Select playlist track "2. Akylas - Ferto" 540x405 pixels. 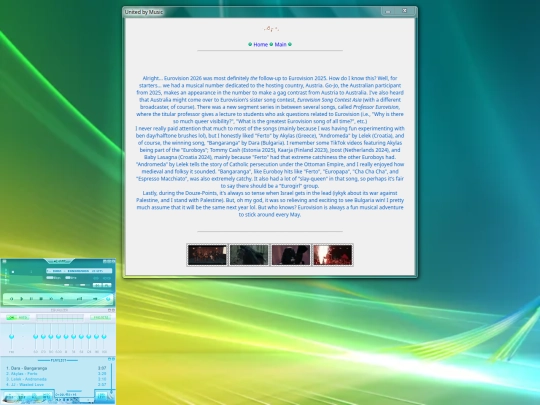click(22, 374)
